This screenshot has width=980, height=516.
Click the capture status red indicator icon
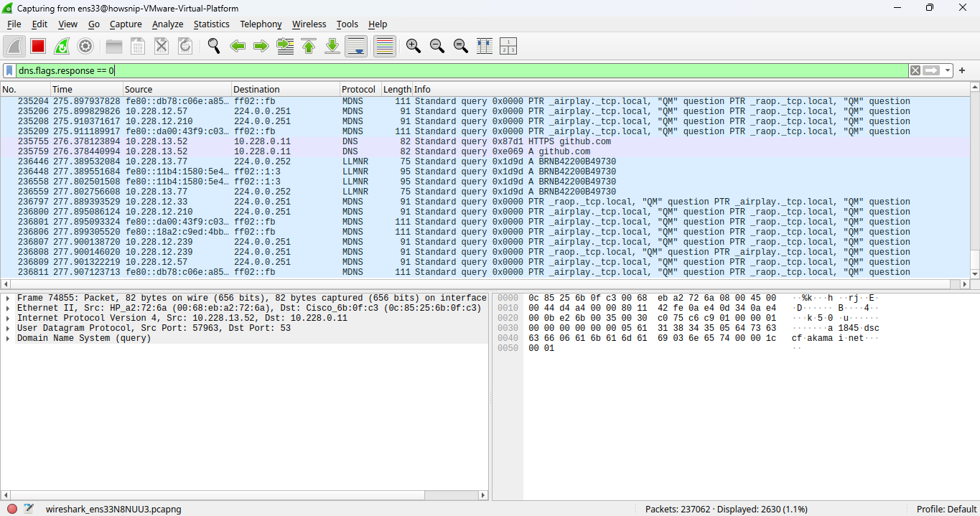12,509
